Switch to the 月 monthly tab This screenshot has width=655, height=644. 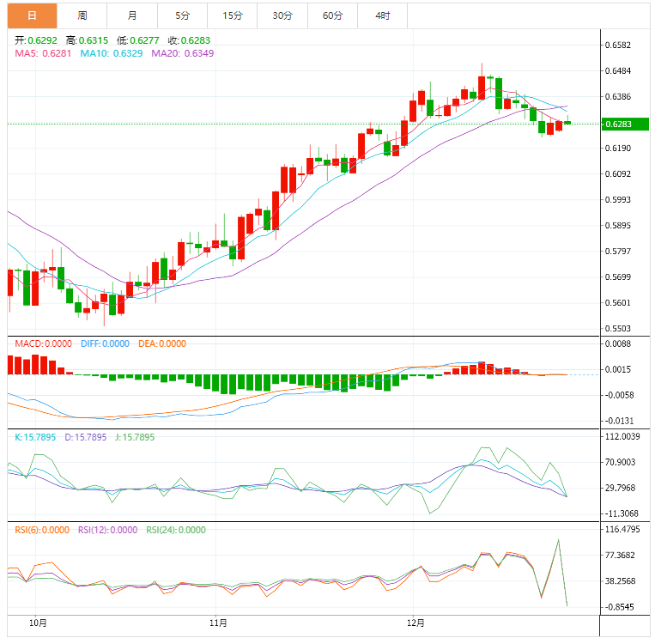[x=132, y=15]
